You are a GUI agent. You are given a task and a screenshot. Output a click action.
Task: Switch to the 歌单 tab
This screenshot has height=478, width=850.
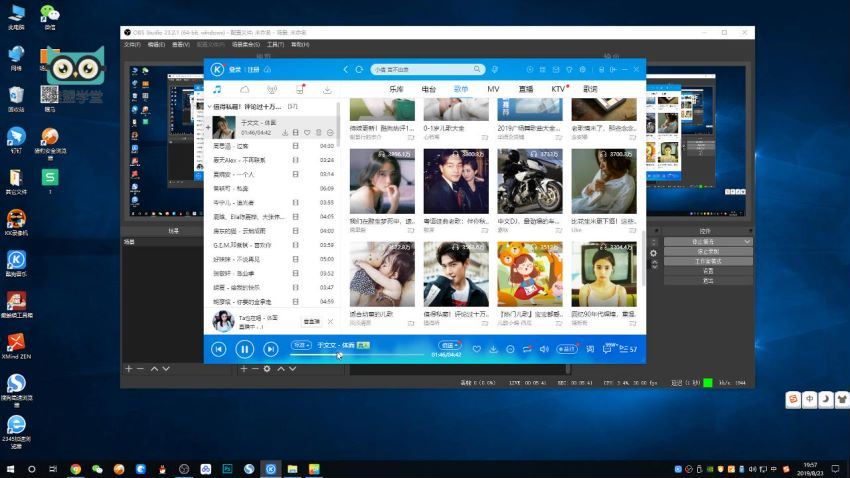[461, 88]
